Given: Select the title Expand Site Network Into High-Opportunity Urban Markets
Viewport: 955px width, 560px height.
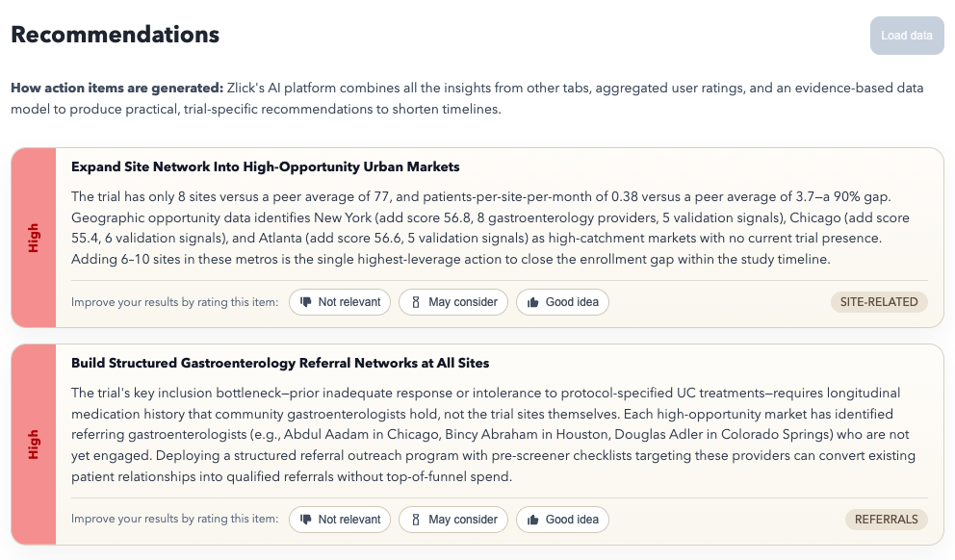Looking at the screenshot, I should [x=266, y=166].
